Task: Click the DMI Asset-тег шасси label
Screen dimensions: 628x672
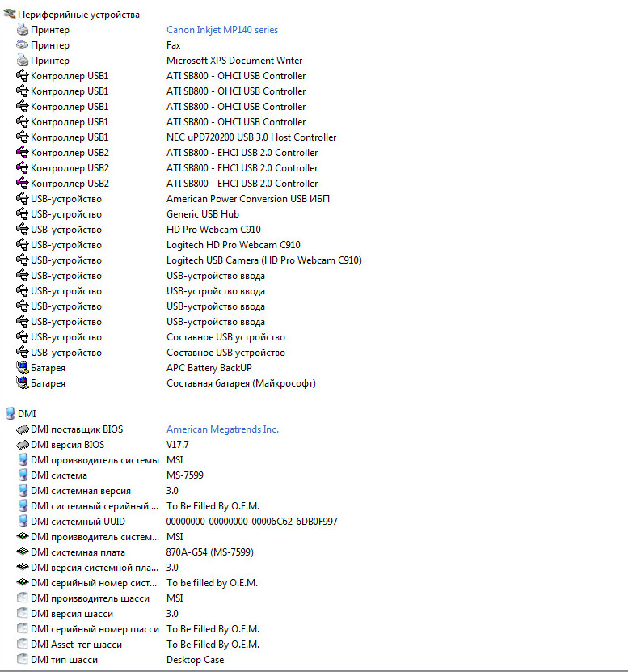Action: coord(76,645)
